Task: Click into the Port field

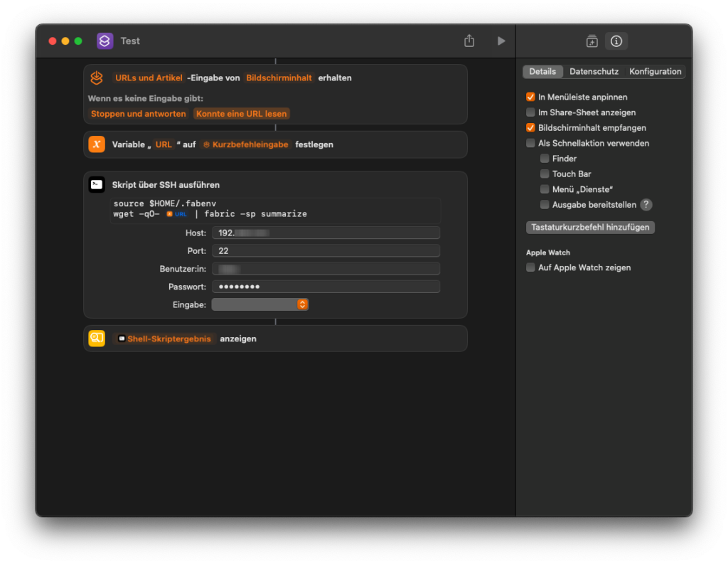Action: (x=326, y=251)
